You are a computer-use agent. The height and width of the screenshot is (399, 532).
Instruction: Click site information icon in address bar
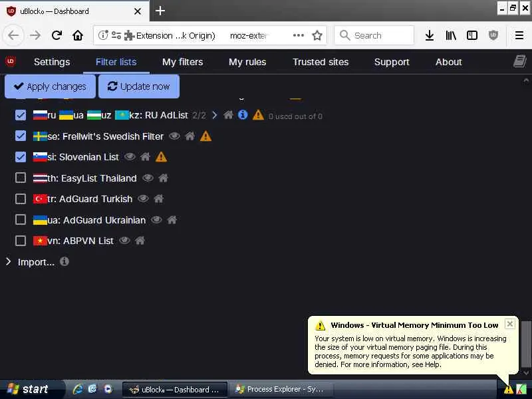103,35
